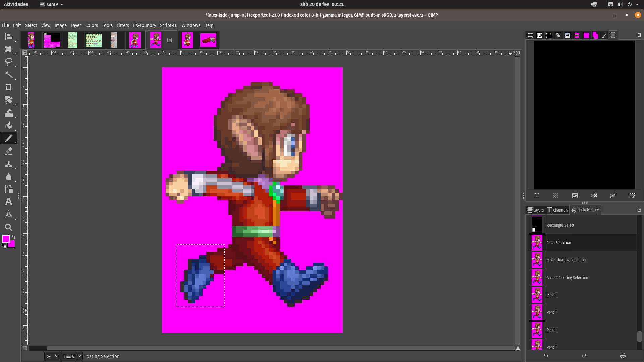Select the Warp Transform tool
This screenshot has width=644, height=362.
[9, 113]
